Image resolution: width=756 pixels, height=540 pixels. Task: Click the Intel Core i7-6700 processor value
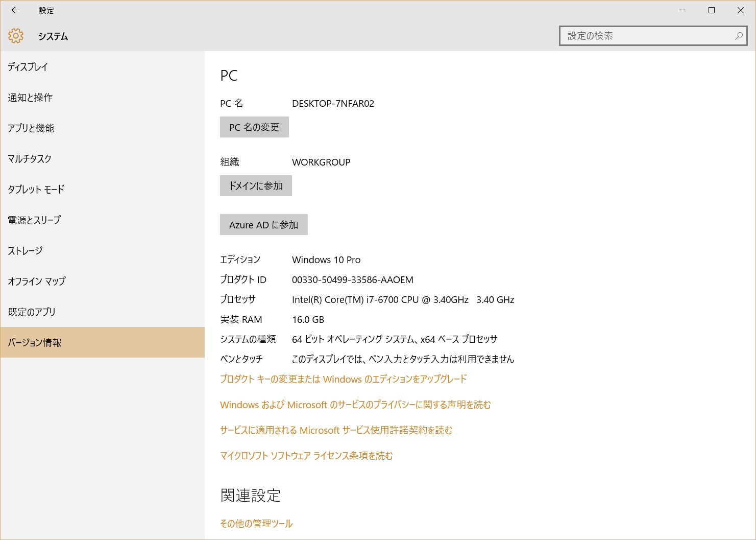(x=403, y=300)
